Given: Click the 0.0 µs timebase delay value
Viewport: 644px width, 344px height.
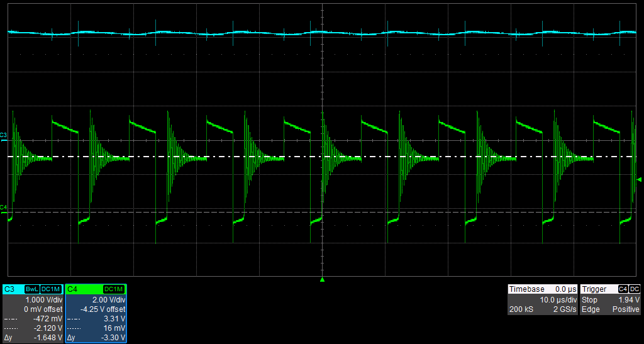Looking at the screenshot, I should point(565,289).
